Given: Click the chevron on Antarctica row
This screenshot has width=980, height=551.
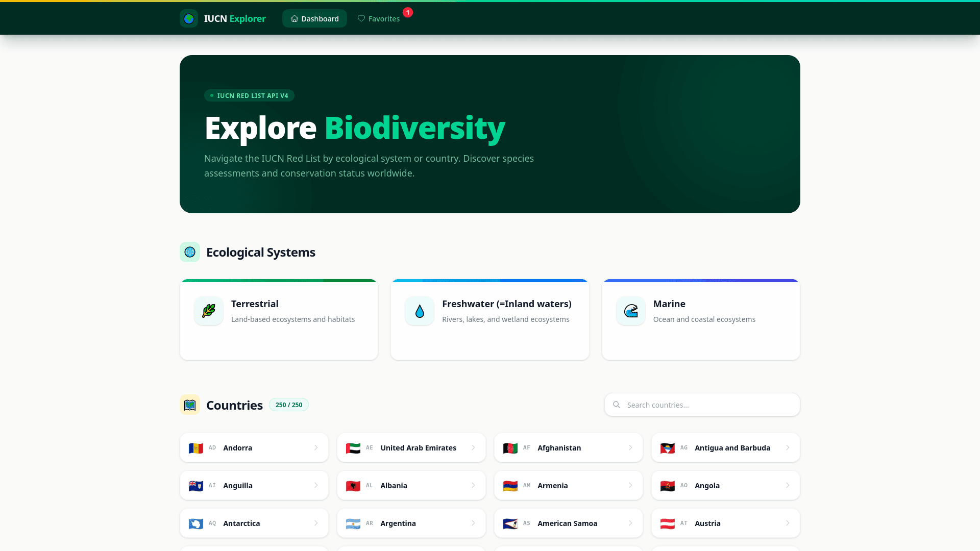Looking at the screenshot, I should [x=316, y=523].
